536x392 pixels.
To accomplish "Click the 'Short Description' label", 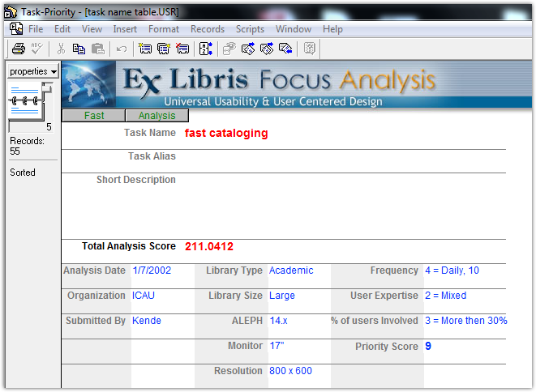I will pyautogui.click(x=135, y=180).
